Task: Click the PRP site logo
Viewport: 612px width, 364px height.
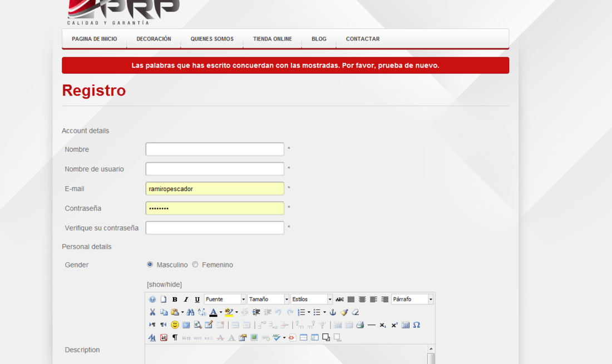Action: coord(124,12)
